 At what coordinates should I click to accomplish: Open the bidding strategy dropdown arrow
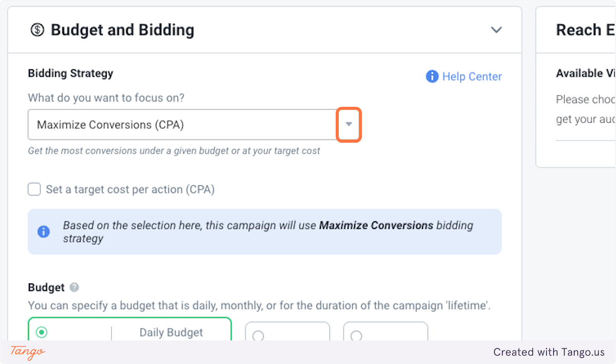(x=349, y=124)
